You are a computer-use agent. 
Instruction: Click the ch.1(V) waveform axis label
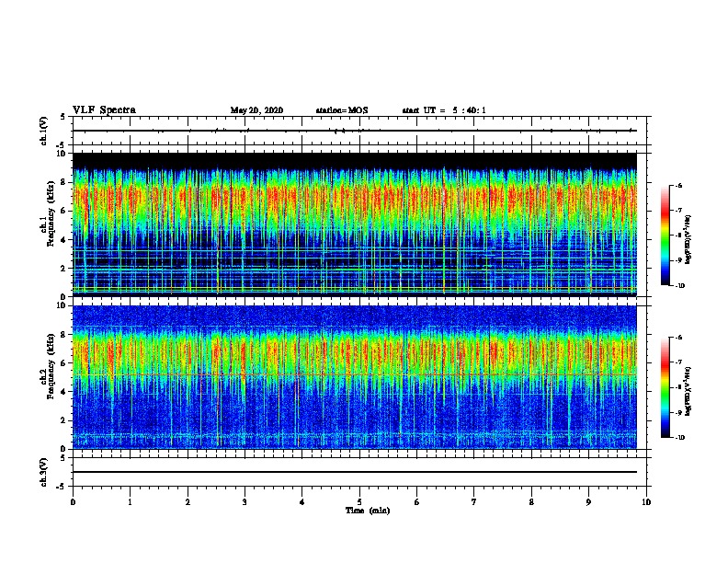[x=44, y=131]
